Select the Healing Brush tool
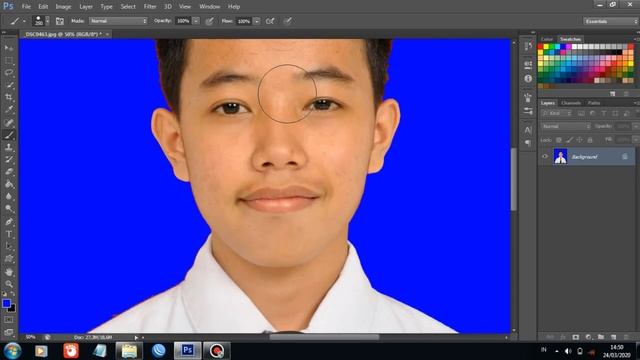640x360 pixels. tap(9, 122)
